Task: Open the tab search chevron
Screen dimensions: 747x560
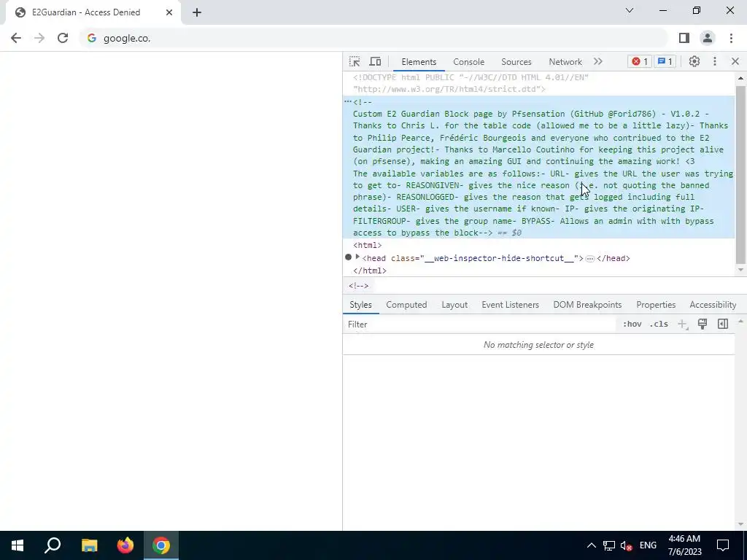Action: point(630,10)
